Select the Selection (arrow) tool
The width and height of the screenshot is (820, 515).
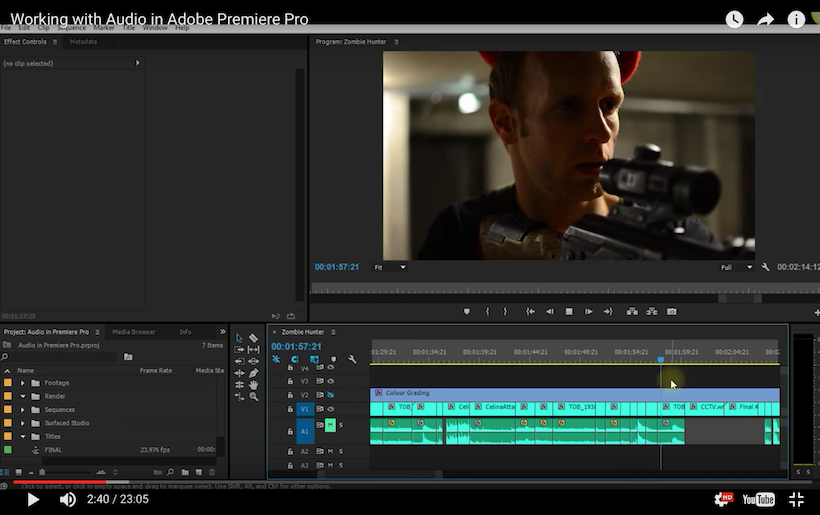pyautogui.click(x=239, y=338)
